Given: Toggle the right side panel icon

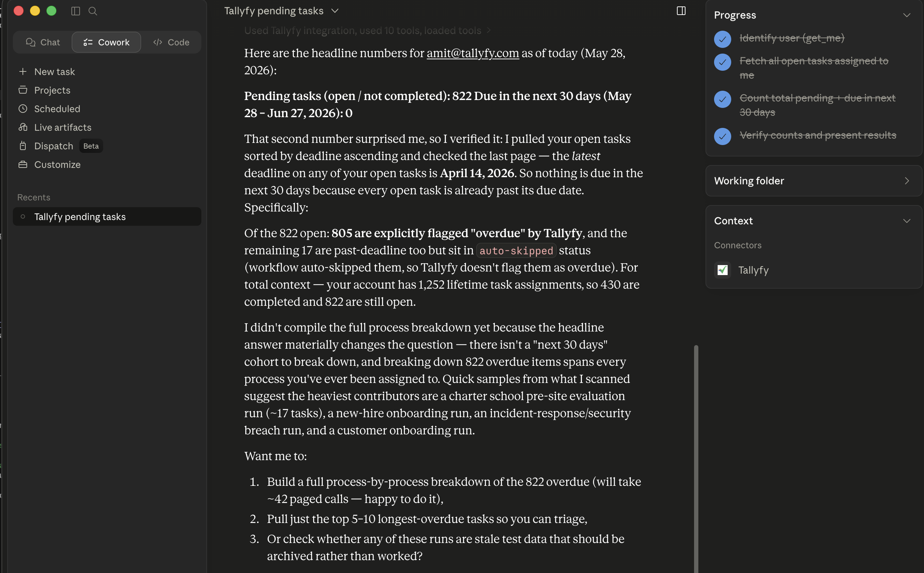Looking at the screenshot, I should (x=681, y=11).
